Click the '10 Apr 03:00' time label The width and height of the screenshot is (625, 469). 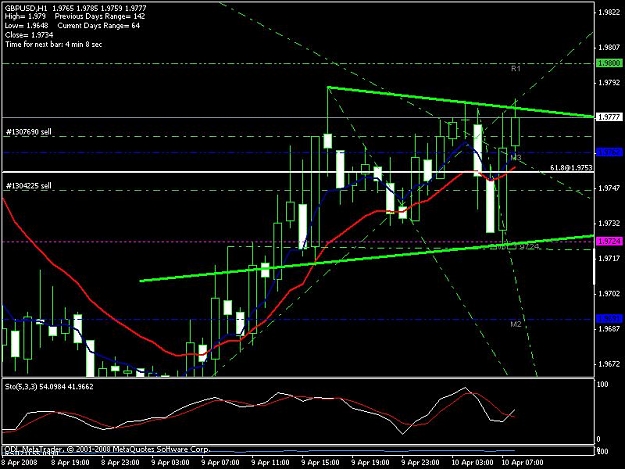pyautogui.click(x=472, y=463)
